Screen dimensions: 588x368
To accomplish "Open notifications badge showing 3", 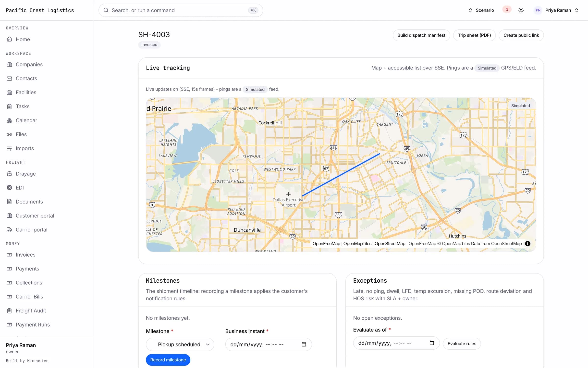I will tap(507, 9).
